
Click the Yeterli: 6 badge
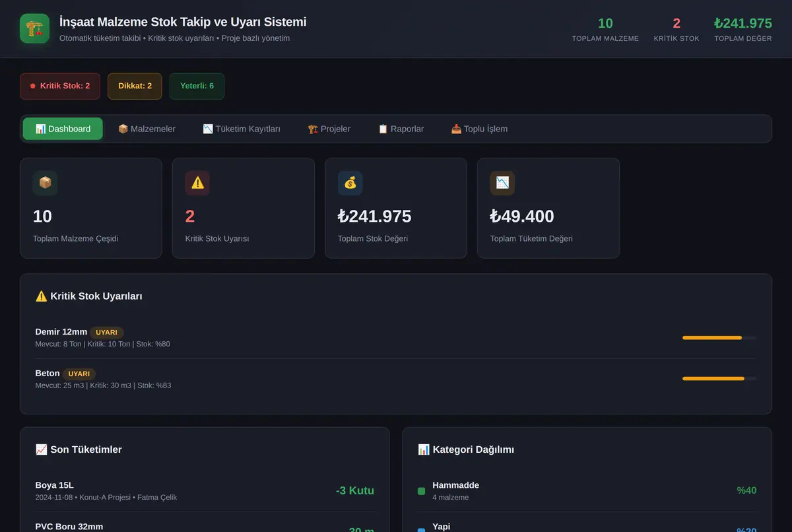pos(197,86)
